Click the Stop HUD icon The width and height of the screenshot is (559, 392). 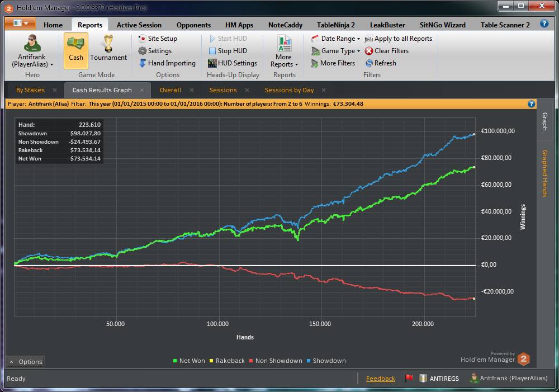click(212, 51)
